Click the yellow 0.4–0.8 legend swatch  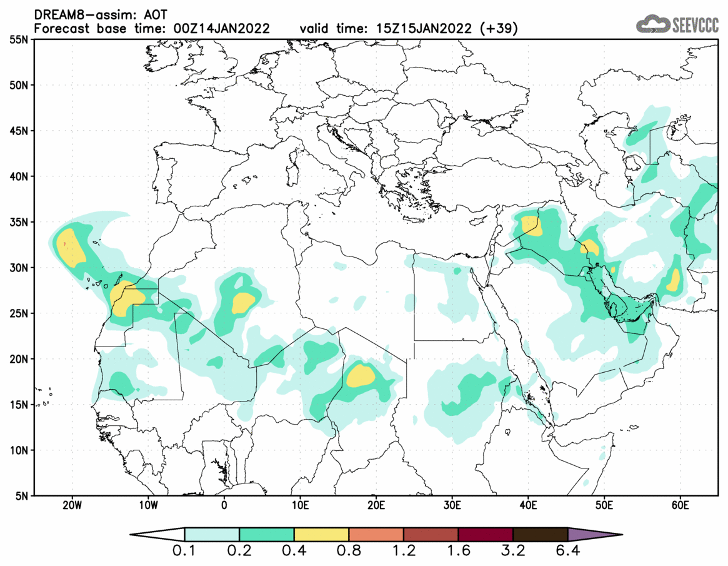[x=321, y=534]
